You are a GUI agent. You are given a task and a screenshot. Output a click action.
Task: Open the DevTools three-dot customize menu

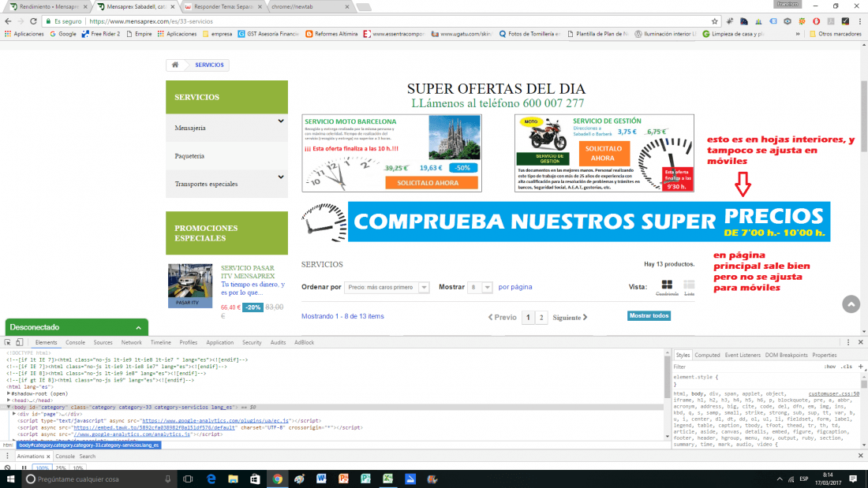[x=848, y=342]
